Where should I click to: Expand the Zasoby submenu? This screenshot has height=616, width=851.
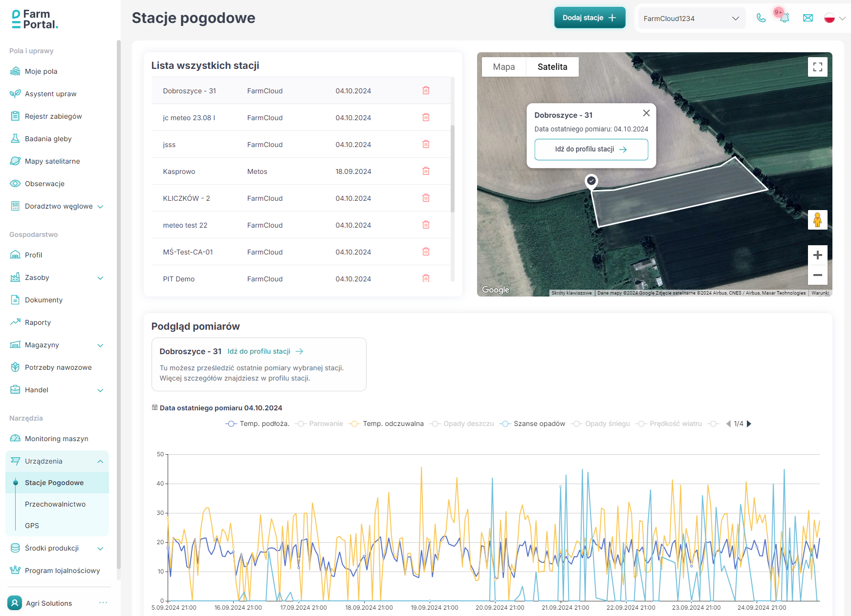(x=100, y=278)
